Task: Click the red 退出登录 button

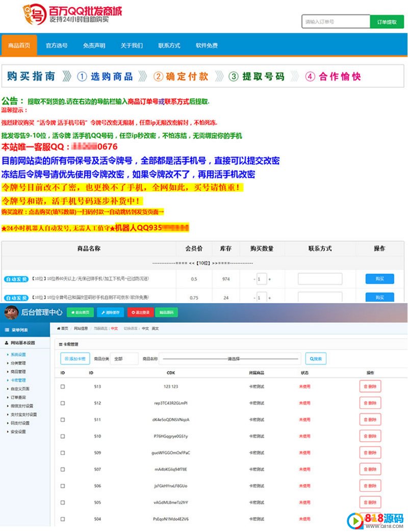Action: [141, 312]
